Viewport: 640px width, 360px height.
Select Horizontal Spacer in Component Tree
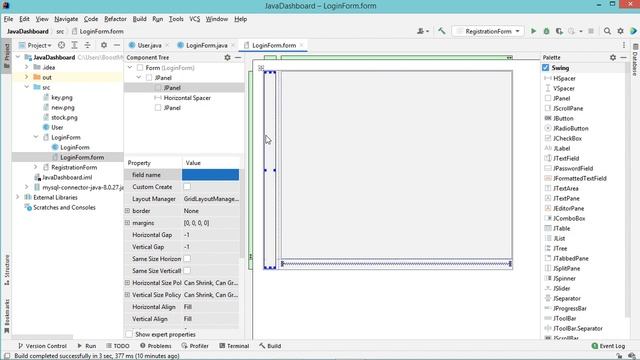pos(182,98)
